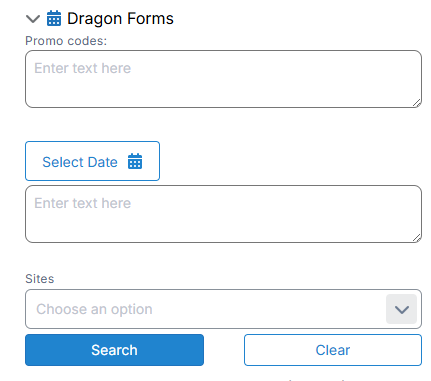Click the calendar icon beside Dragon Forms title
Screen dimensions: 431x381
54,18
